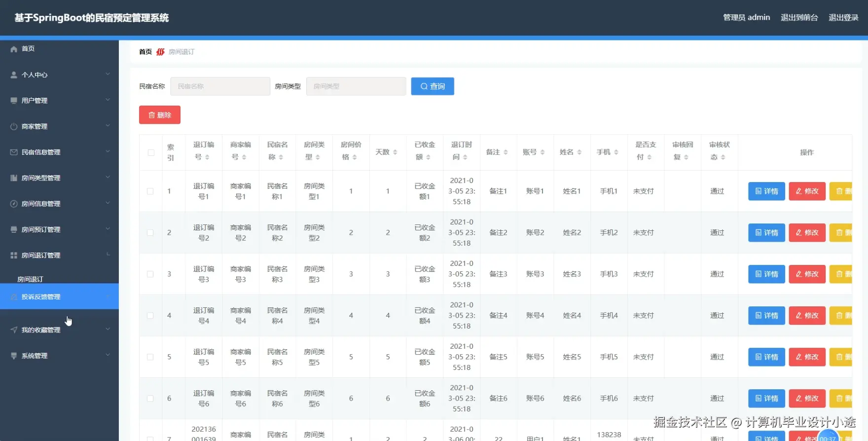
Task: Expand the 房间预订管理 submenu chevron
Action: 108,229
